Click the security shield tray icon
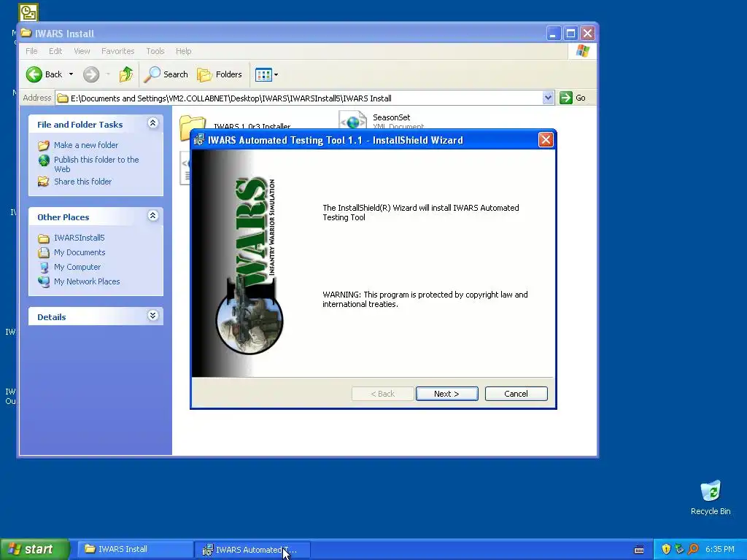 point(666,549)
